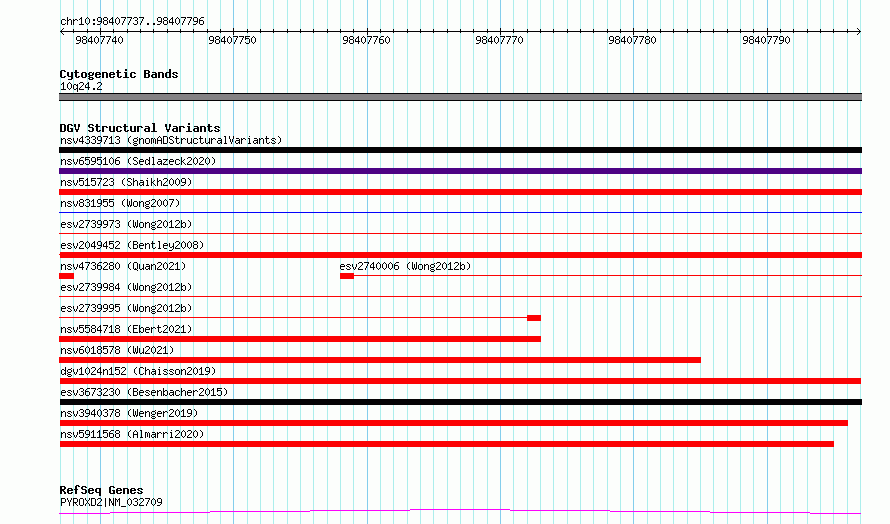The image size is (890, 524).
Task: Click the red nsv515723 Shaikh2009 bar
Action: (460, 192)
